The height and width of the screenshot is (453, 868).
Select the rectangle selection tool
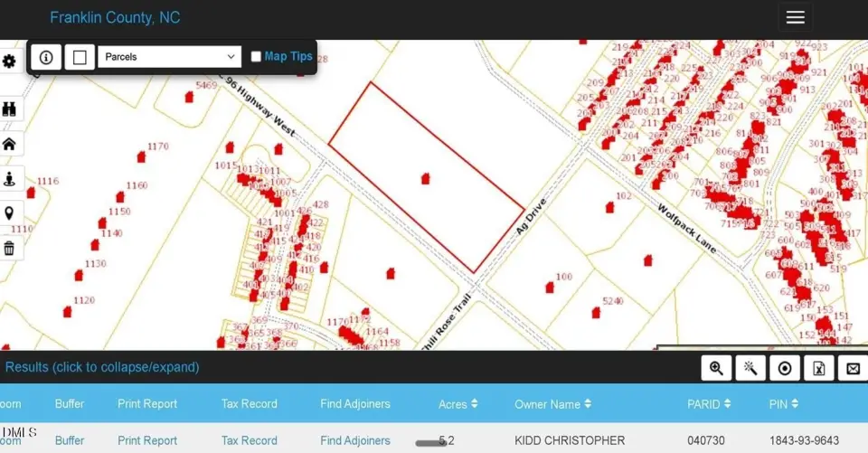80,57
